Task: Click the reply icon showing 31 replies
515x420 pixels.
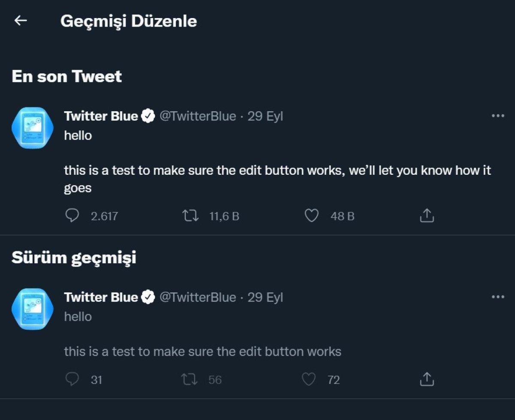Action: point(73,380)
